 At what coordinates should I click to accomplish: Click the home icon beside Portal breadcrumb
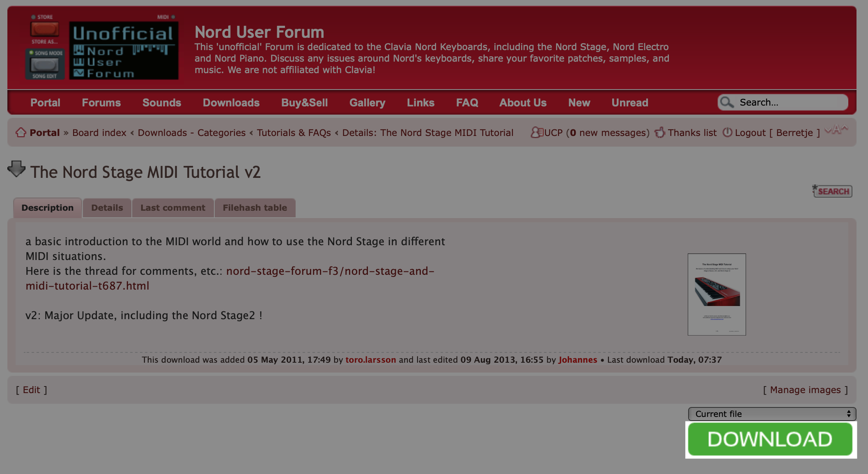pos(21,133)
